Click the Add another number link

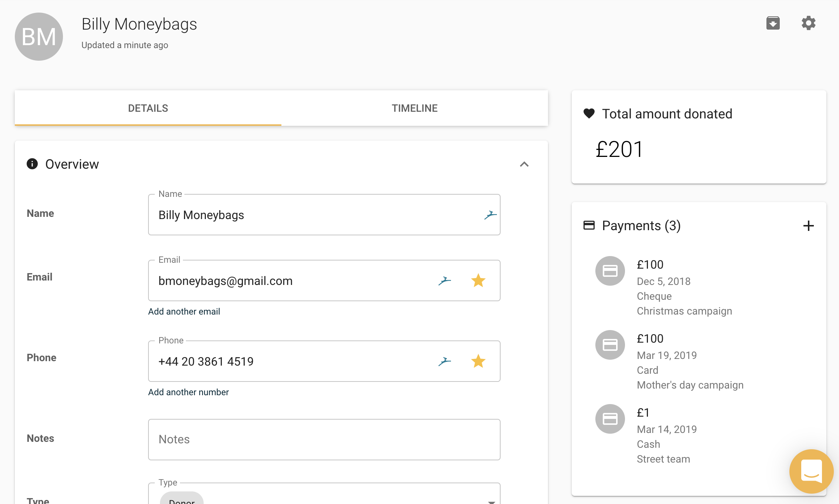coord(188,392)
